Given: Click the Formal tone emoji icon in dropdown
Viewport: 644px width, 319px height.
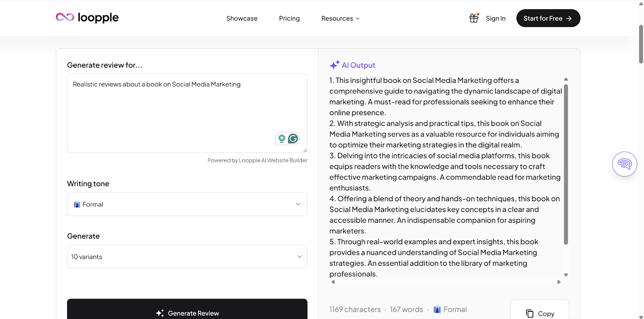Looking at the screenshot, I should point(77,204).
